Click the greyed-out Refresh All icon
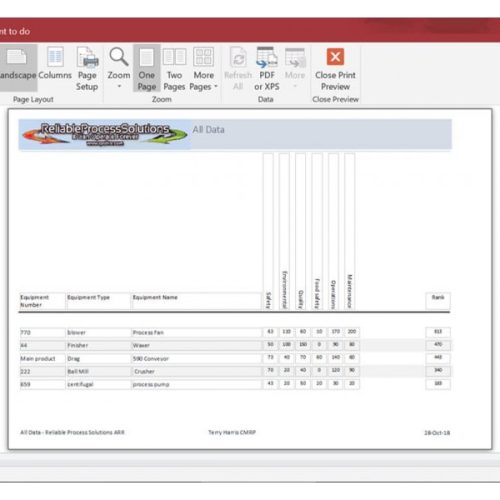 point(238,68)
